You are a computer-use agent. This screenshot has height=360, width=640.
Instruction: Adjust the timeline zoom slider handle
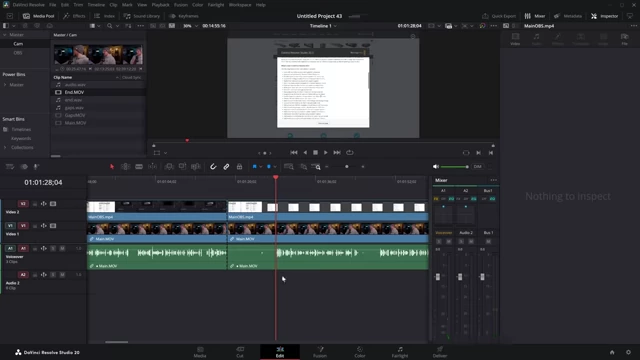(x=347, y=167)
